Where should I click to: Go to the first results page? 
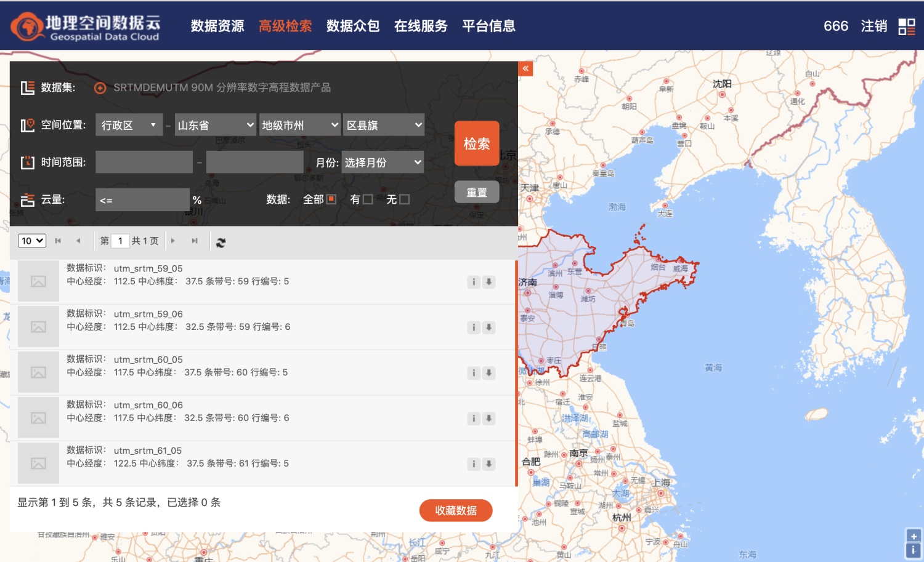click(58, 241)
